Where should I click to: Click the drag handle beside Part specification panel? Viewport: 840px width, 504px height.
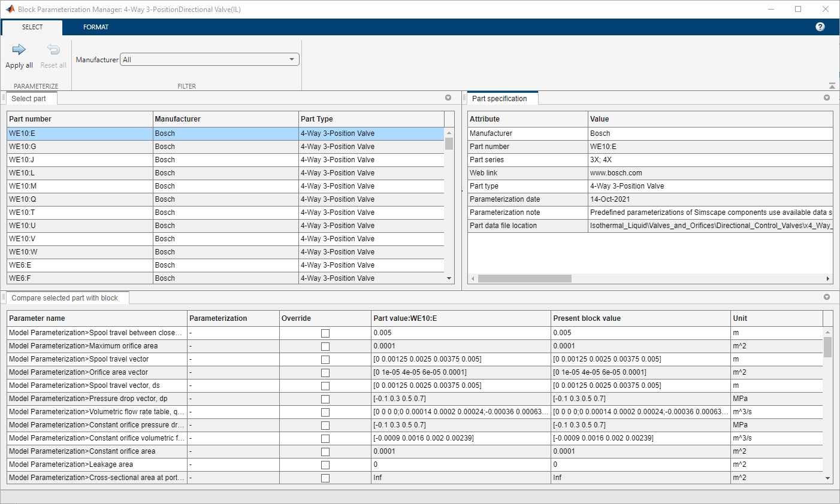coord(466,98)
